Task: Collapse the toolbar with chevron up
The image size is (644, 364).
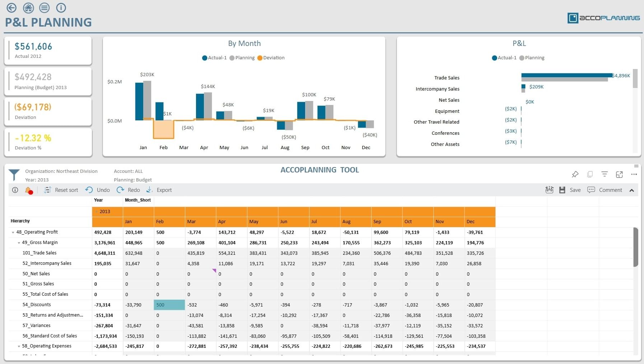Action: [632, 190]
